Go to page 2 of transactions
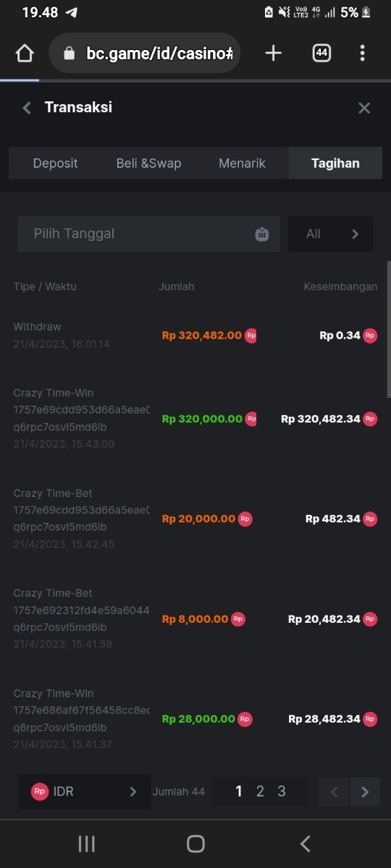Screen dimensions: 391x868 pos(260,791)
